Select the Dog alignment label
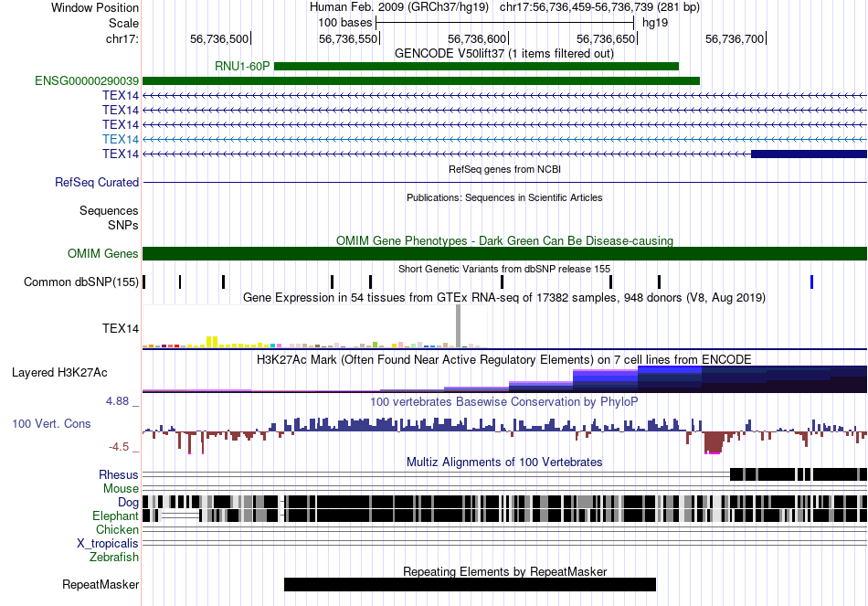 128,503
